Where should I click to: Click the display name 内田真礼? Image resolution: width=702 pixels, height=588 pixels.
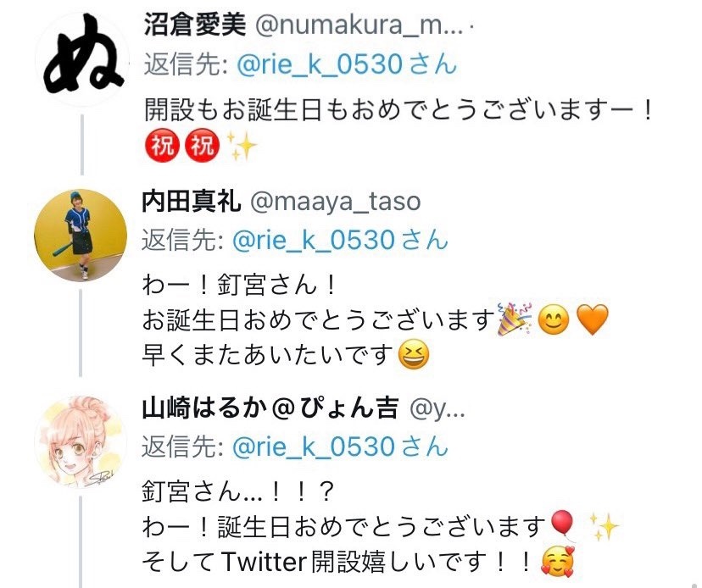[x=191, y=202]
